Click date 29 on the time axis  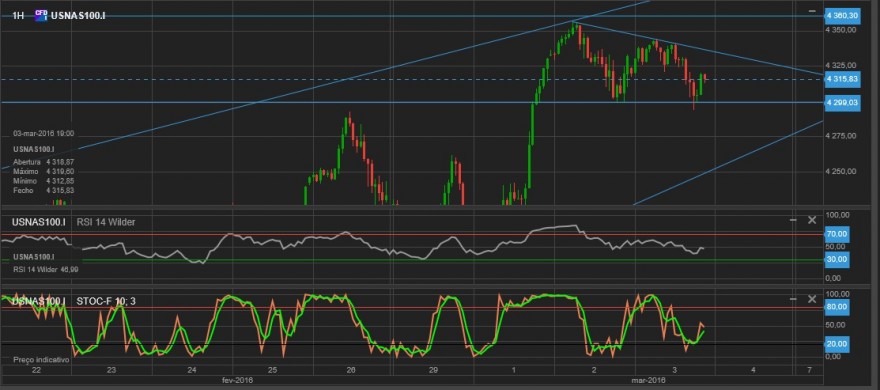tap(433, 370)
